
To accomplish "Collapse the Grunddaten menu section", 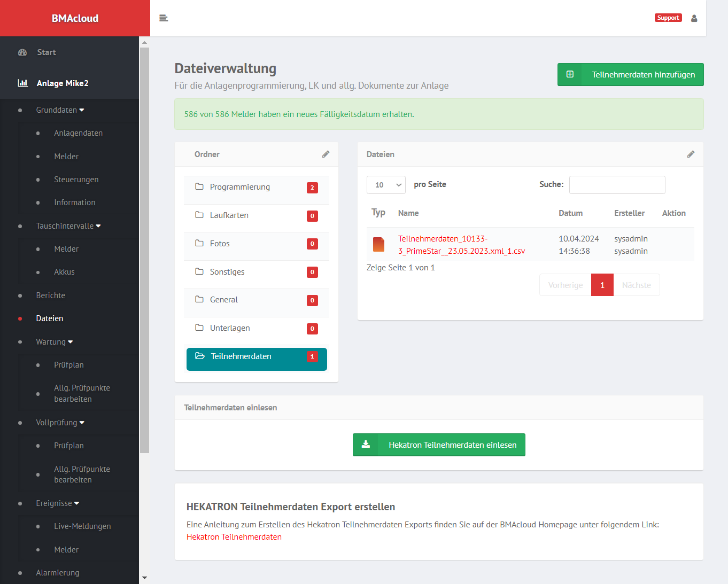I will (60, 110).
